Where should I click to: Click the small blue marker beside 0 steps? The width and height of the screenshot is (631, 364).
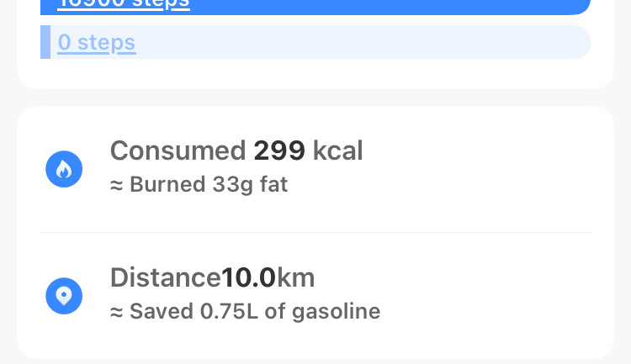pos(45,42)
